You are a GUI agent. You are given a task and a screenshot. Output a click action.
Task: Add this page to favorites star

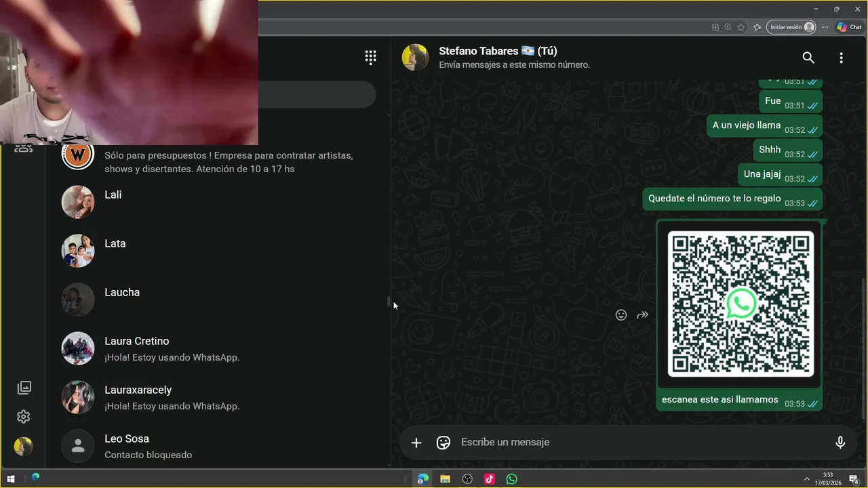(x=741, y=27)
